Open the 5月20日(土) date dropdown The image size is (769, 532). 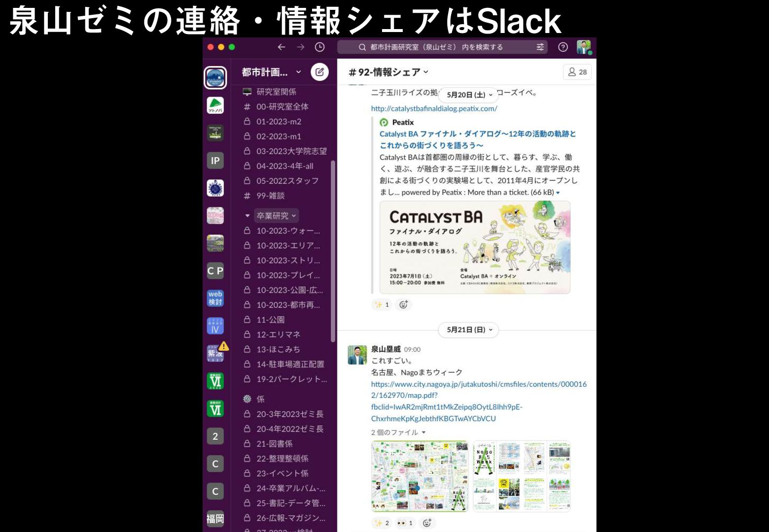pyautogui.click(x=469, y=95)
